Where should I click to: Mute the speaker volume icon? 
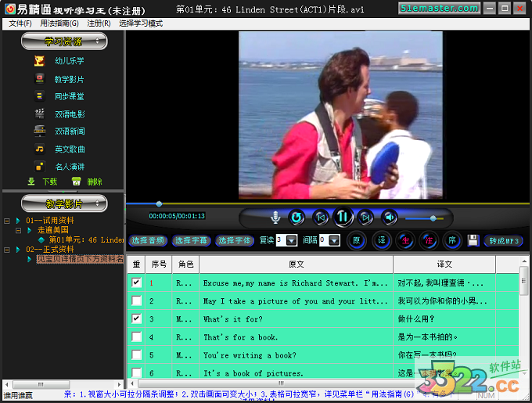(x=389, y=218)
